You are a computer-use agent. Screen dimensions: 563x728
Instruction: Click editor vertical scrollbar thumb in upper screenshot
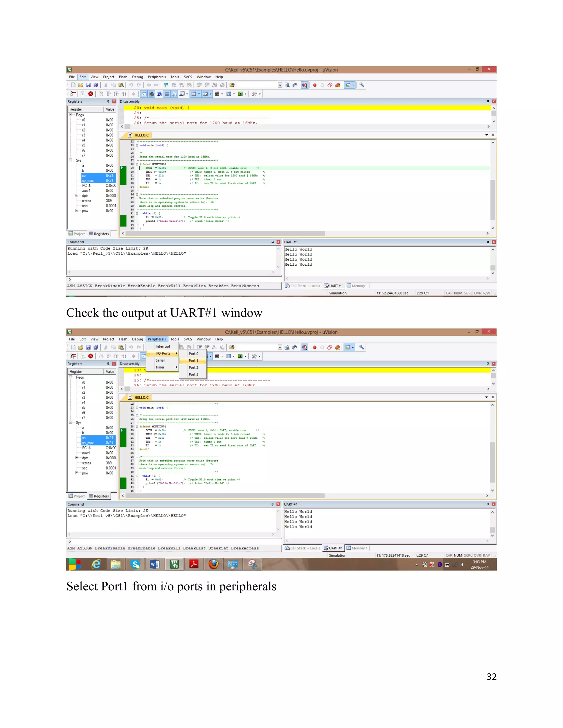(x=493, y=200)
